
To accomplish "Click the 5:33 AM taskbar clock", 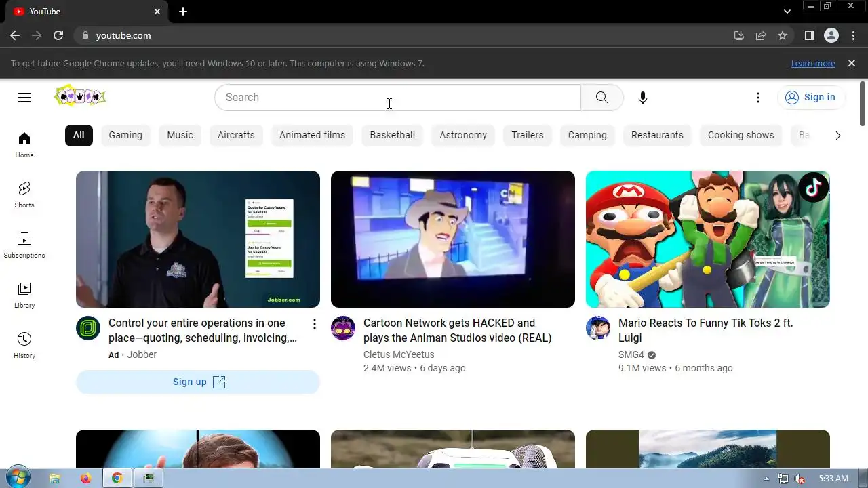I will coord(833,478).
